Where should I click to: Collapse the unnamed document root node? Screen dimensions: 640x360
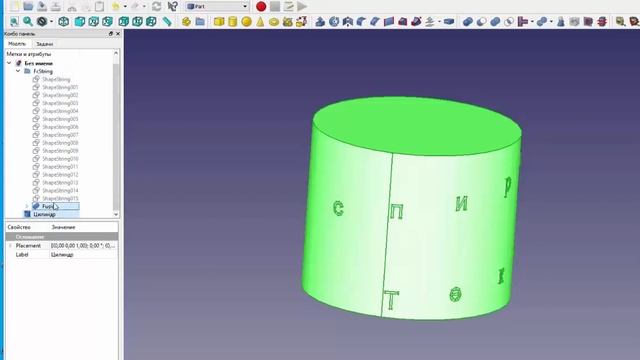(x=9, y=63)
